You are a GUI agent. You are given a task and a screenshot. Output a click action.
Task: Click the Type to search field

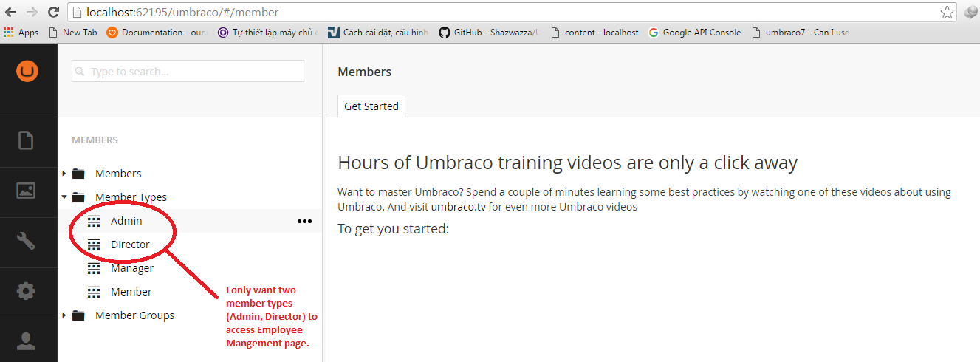click(x=188, y=71)
